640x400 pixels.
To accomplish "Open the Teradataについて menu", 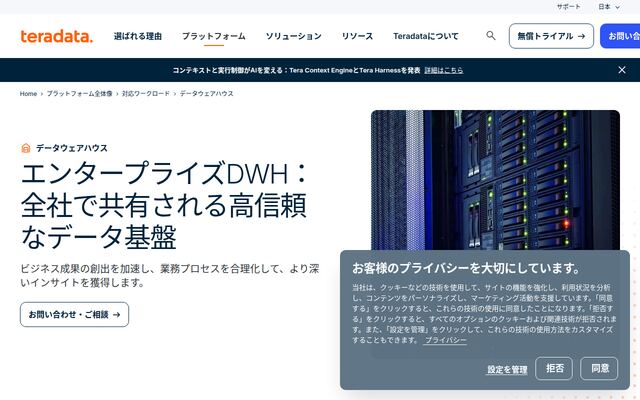I will [426, 36].
